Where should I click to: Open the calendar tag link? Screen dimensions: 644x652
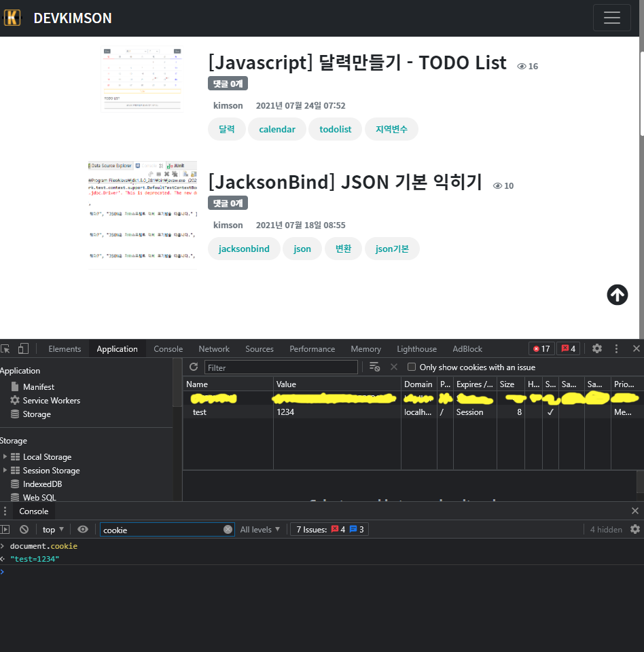(x=276, y=128)
